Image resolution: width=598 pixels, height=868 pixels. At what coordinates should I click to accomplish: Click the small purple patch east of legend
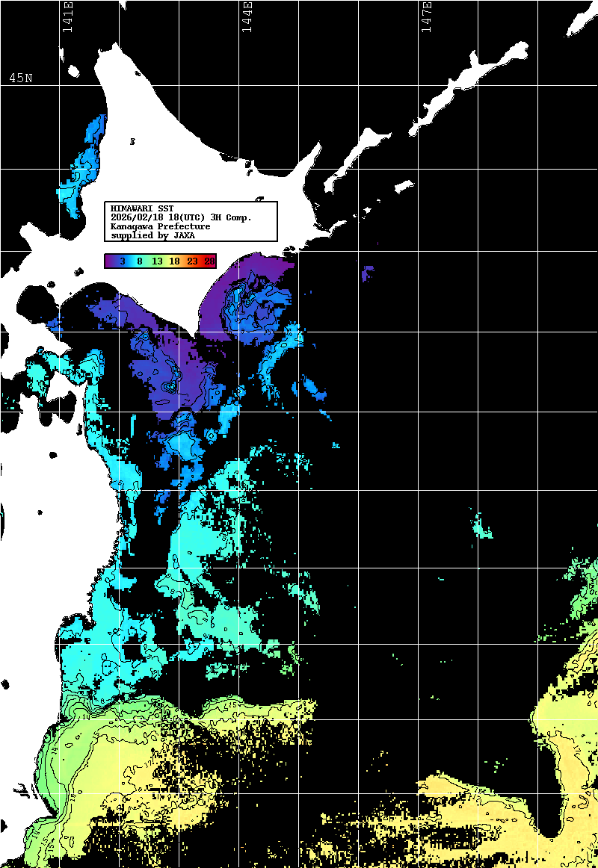[367, 273]
